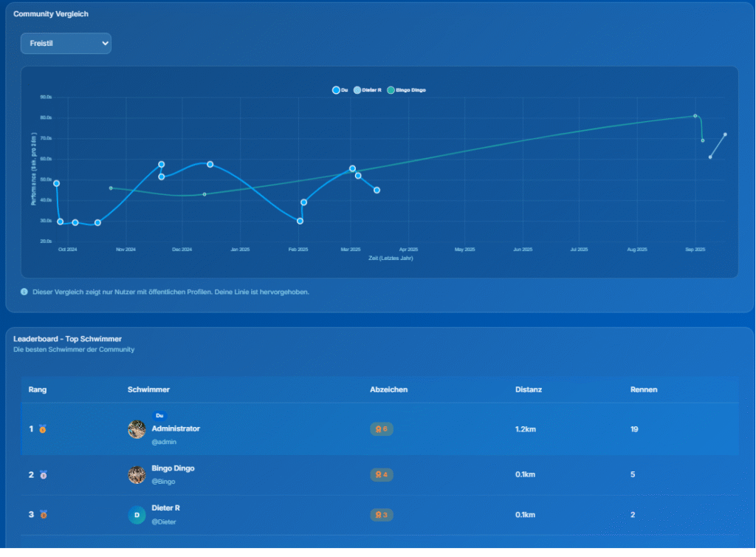This screenshot has width=756, height=557.
Task: Click Bingo Dingo's badge count showing 4
Action: point(382,475)
